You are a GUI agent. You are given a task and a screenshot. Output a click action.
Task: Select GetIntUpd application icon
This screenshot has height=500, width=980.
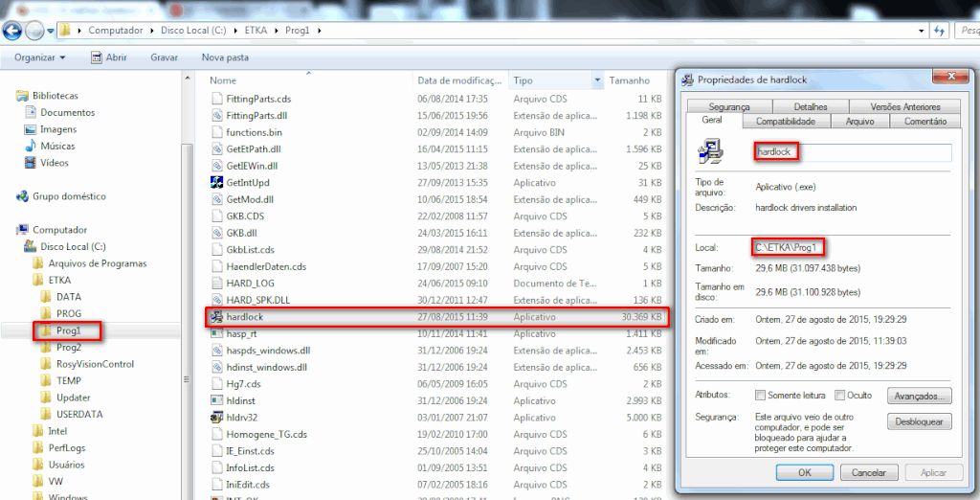click(x=217, y=183)
